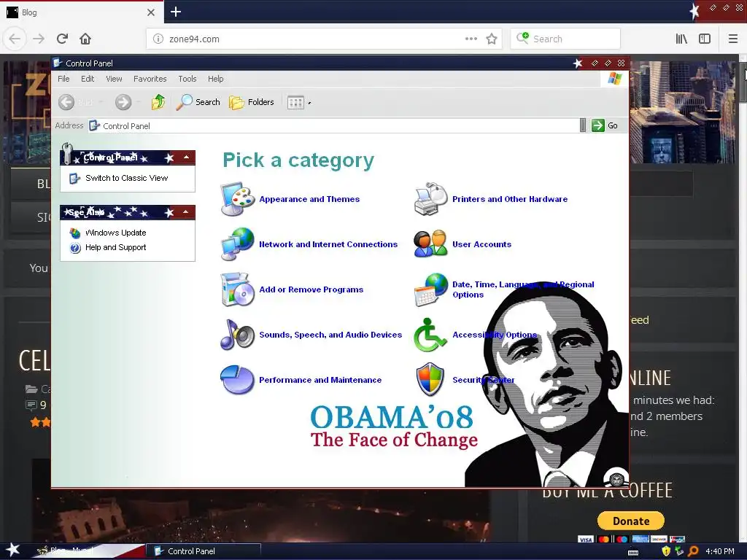Open the address bar dropdown arrow

tap(583, 125)
